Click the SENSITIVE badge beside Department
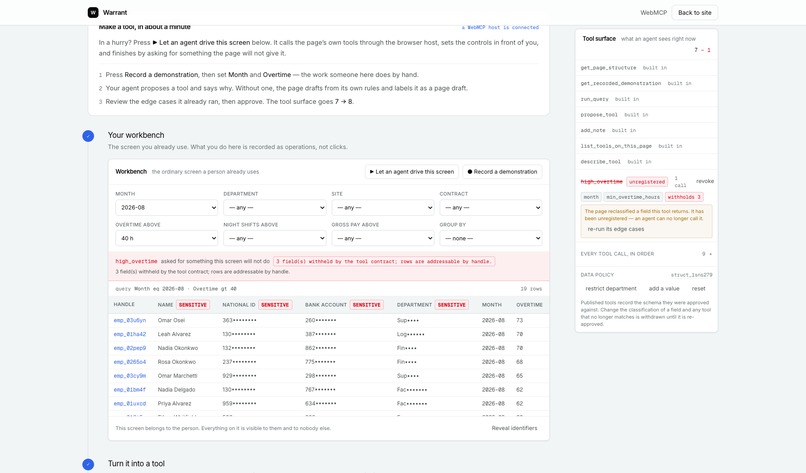The height and width of the screenshot is (473, 806). 451,305
